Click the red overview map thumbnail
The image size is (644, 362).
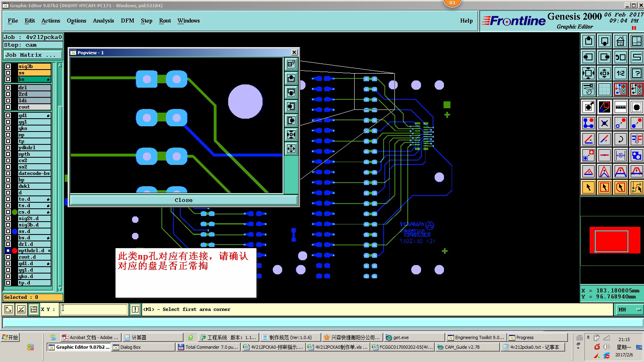click(615, 240)
